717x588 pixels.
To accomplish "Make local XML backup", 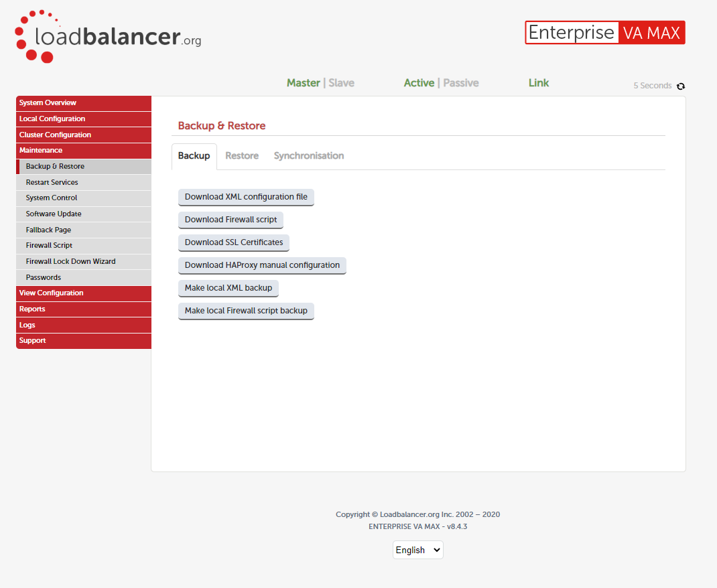I will point(228,288).
